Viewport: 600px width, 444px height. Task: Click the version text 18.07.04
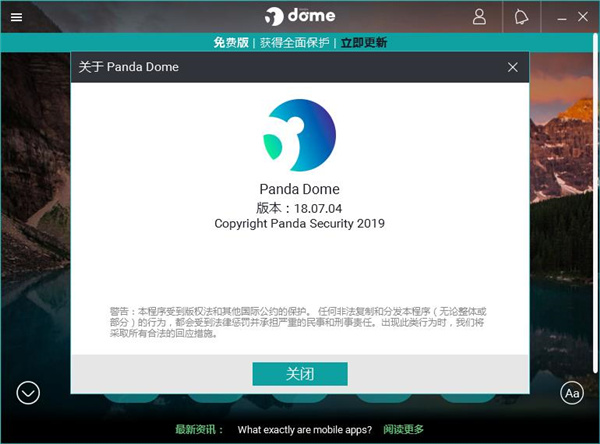[x=318, y=209]
